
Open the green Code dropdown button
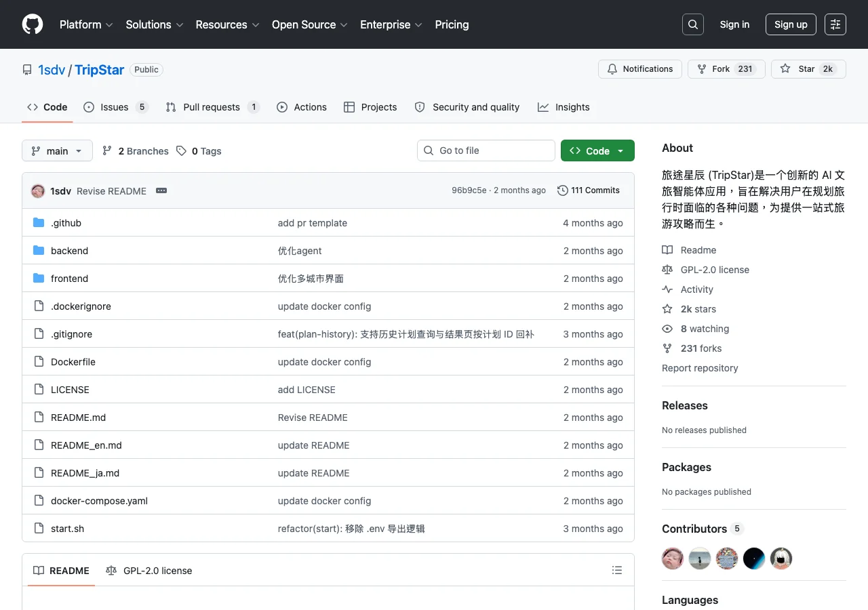[x=597, y=150]
